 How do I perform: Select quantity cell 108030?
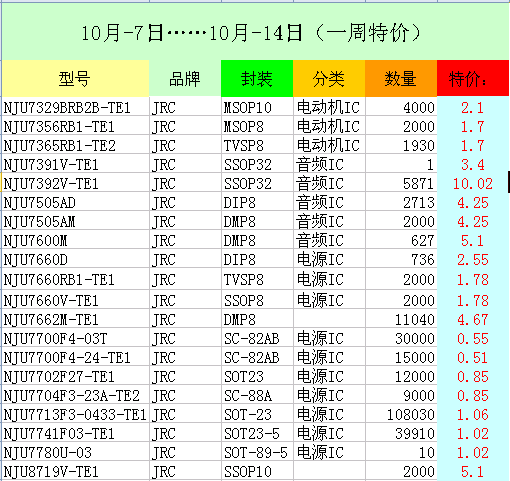point(401,414)
